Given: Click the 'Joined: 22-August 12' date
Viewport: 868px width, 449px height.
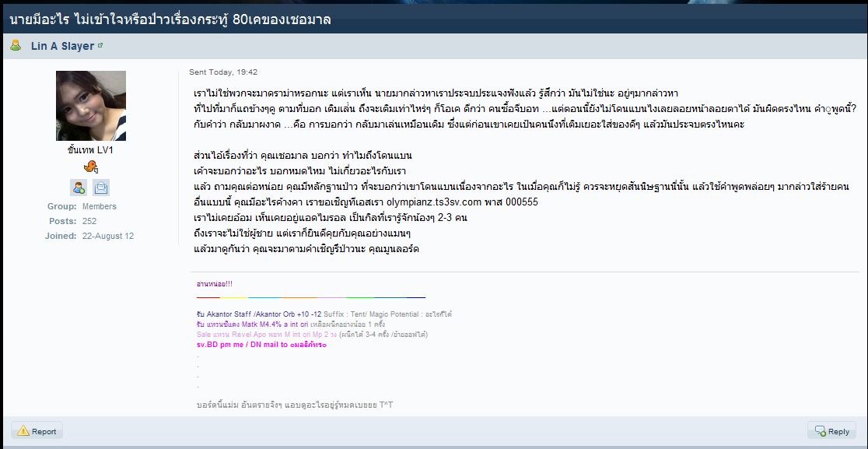Looking at the screenshot, I should point(108,236).
